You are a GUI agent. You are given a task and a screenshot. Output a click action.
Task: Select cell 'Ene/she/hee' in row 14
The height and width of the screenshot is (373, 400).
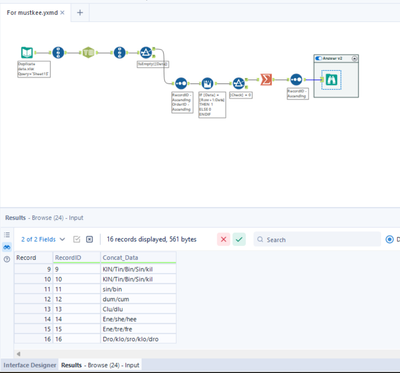pos(138,319)
